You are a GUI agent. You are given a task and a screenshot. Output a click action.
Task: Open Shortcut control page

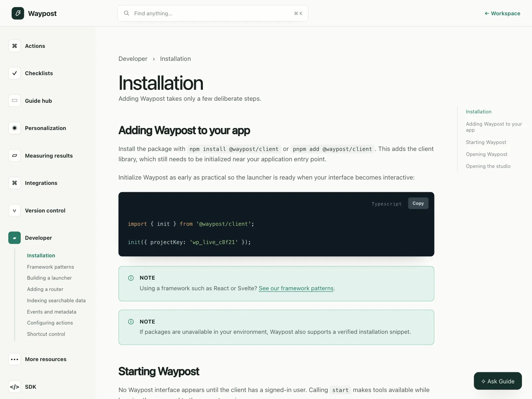(46, 334)
